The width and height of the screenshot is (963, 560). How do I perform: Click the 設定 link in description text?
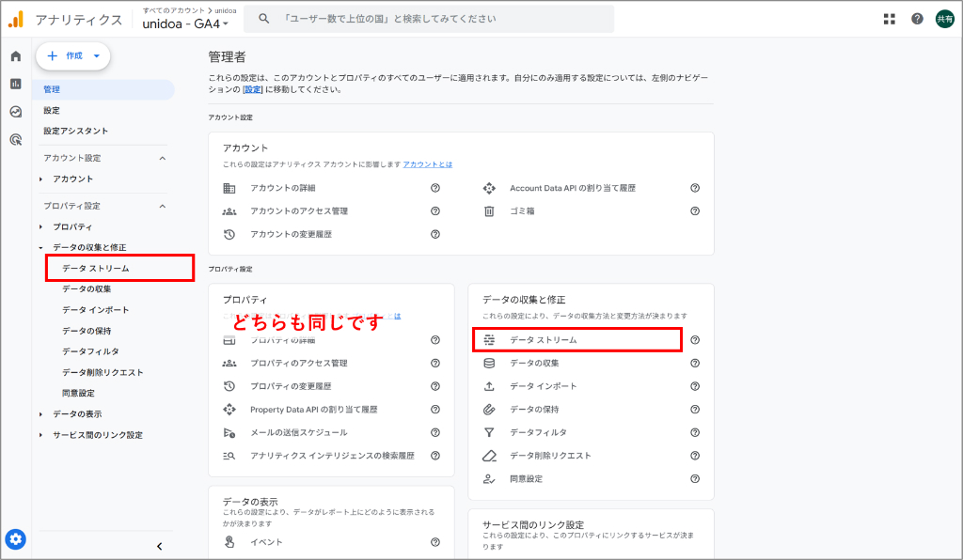[x=252, y=89]
